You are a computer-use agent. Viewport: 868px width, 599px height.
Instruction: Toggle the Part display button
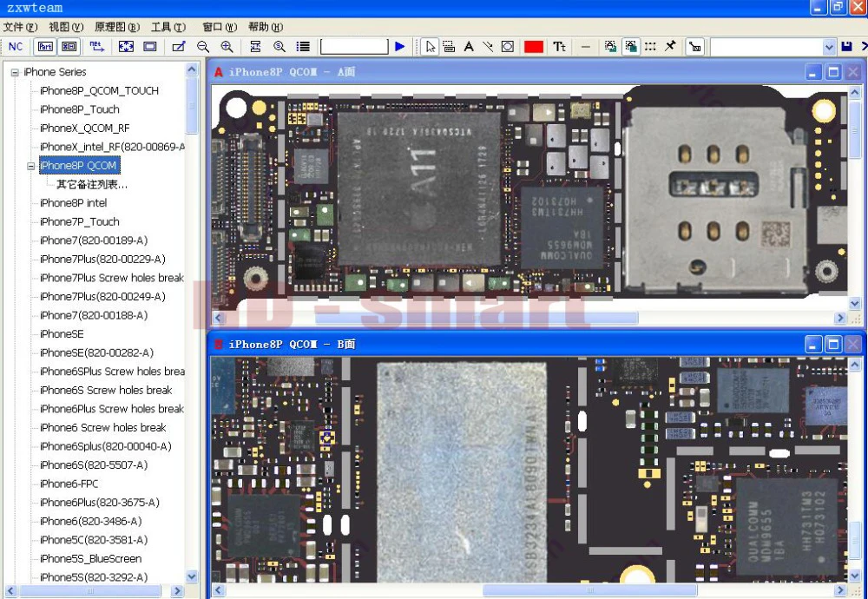[45, 47]
